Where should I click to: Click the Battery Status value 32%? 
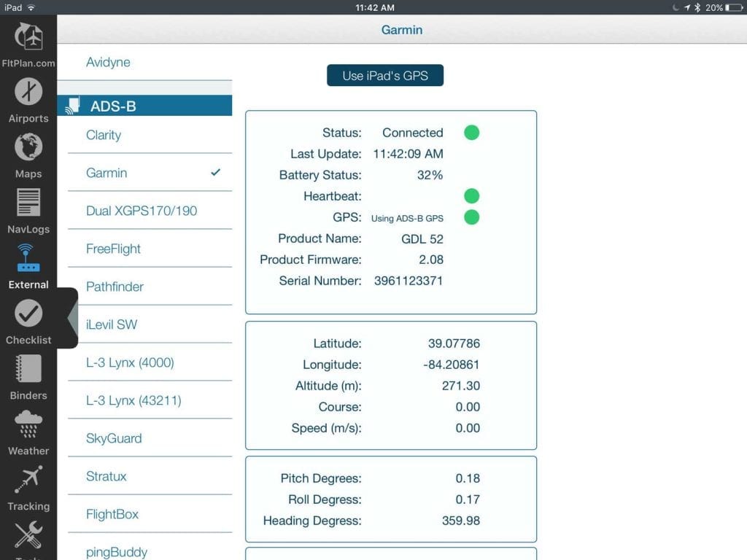(430, 175)
